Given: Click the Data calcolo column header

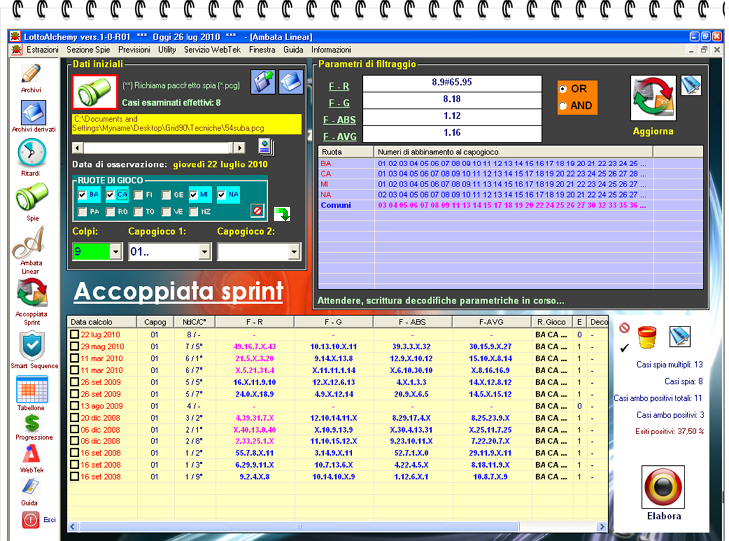Looking at the screenshot, I should point(102,322).
